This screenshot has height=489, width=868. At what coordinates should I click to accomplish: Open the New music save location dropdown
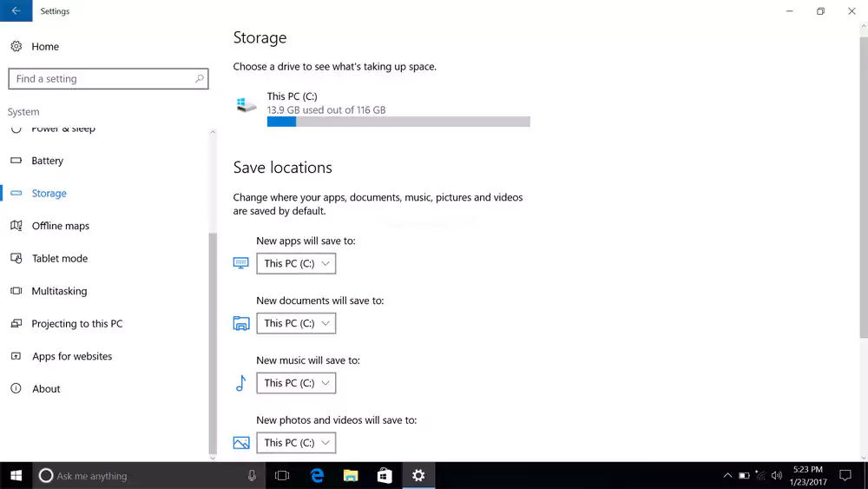296,383
